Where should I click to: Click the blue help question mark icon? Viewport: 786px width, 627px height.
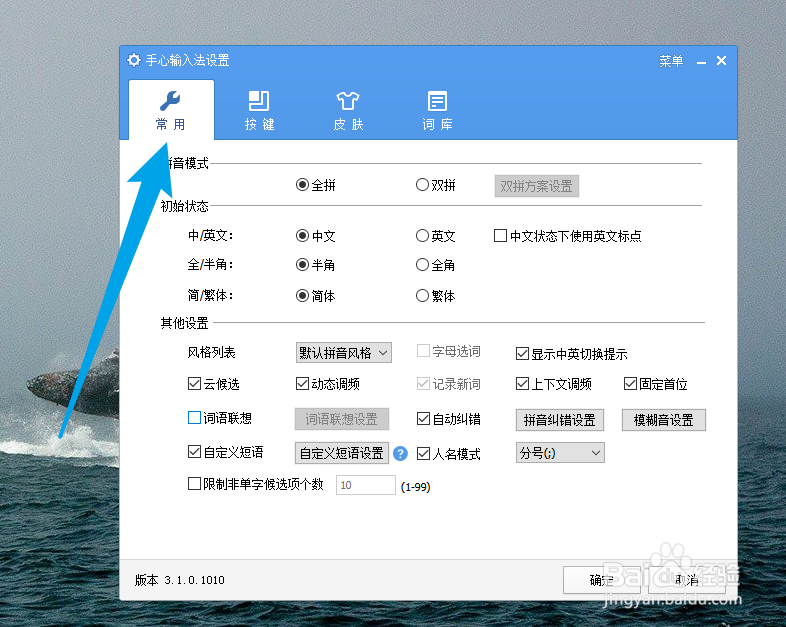[401, 454]
